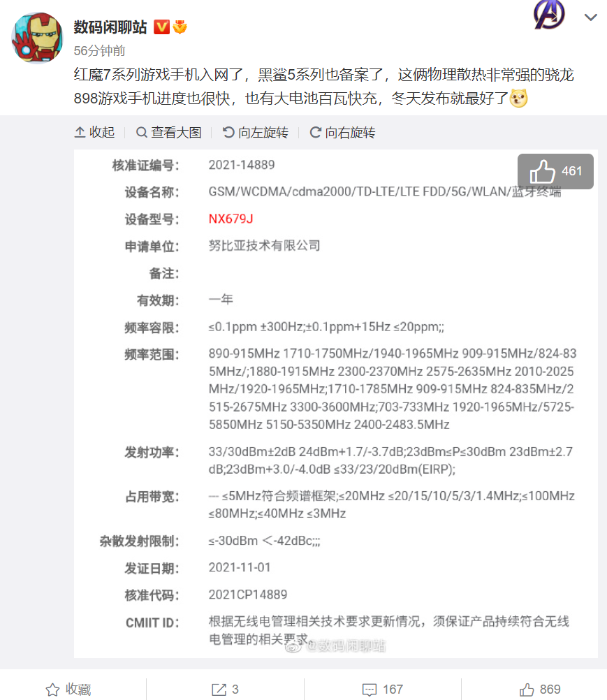Expand the post options chevron menu

[x=590, y=17]
